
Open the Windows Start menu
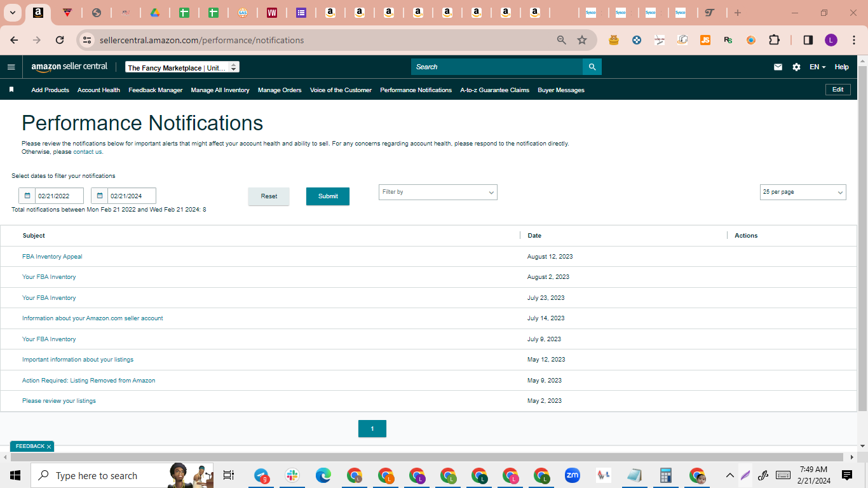tap(15, 475)
